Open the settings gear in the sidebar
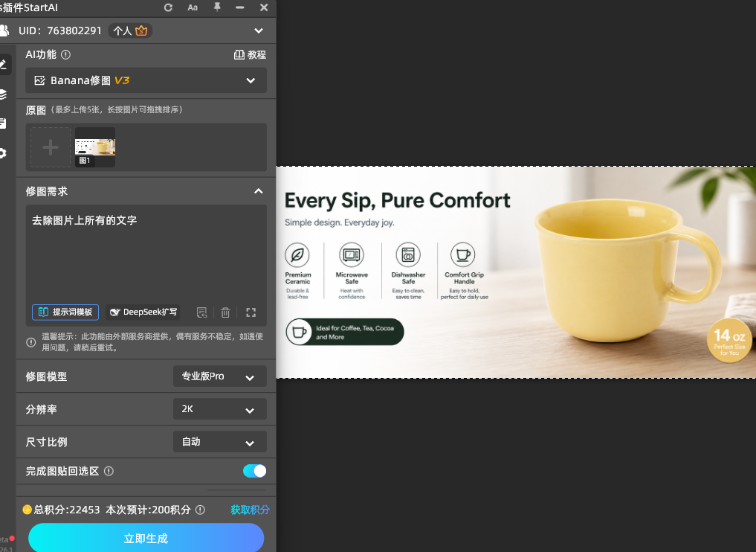The image size is (756, 552). pos(4,153)
